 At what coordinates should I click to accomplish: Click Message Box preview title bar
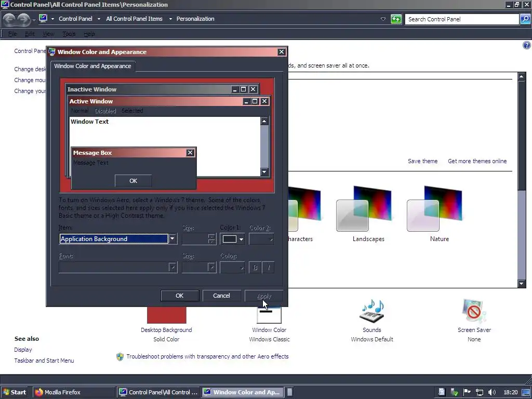[134, 153]
